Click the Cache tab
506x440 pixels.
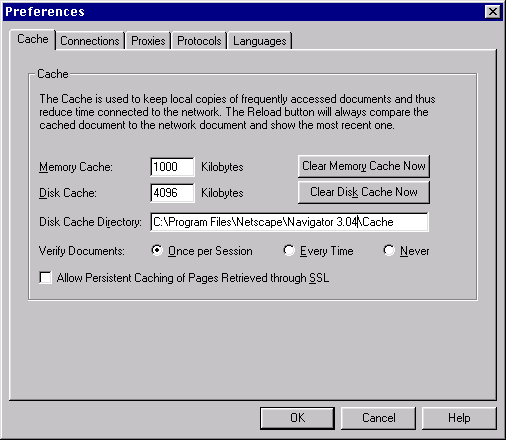(x=33, y=39)
